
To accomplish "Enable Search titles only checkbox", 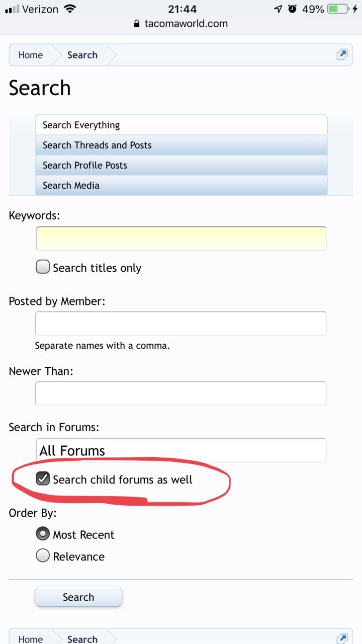I will 43,267.
